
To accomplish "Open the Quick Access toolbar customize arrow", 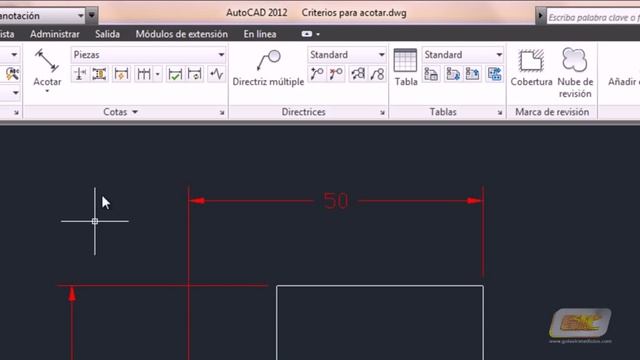I will tap(92, 16).
